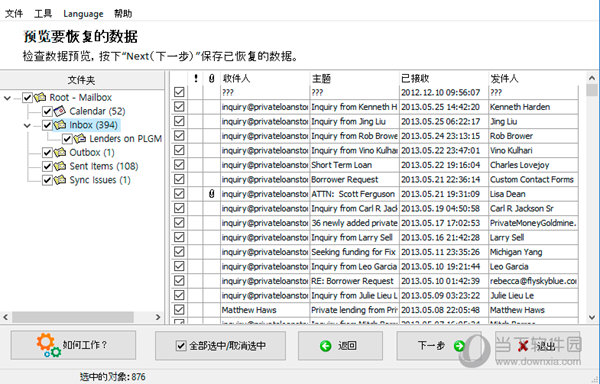Toggle checkbox for Sent Items (108) folder

tap(47, 166)
